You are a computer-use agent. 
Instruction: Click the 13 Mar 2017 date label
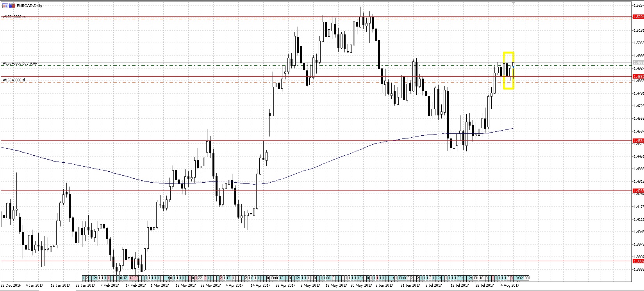click(x=186, y=285)
